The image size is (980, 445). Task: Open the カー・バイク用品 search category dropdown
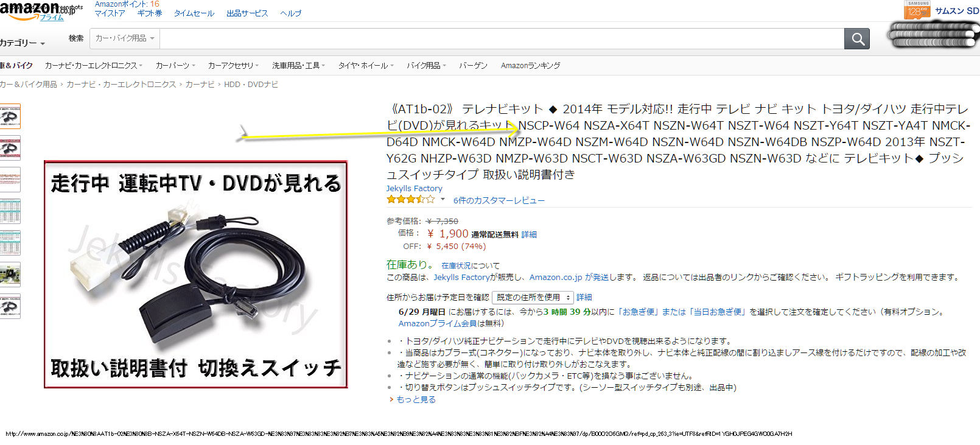click(x=124, y=38)
